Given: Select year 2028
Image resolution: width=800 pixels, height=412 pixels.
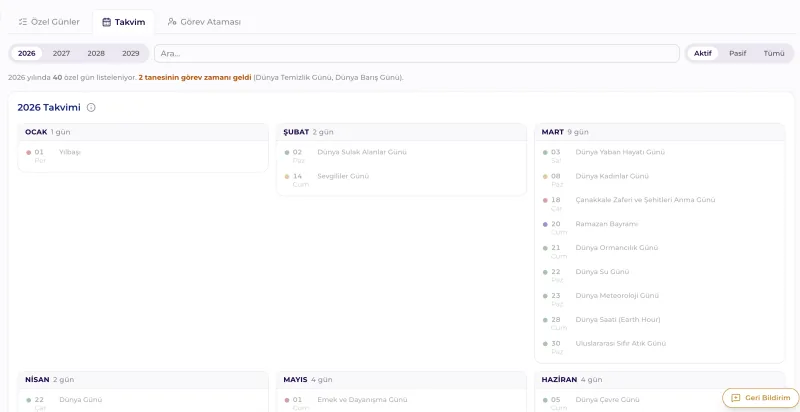Looking at the screenshot, I should coord(96,54).
